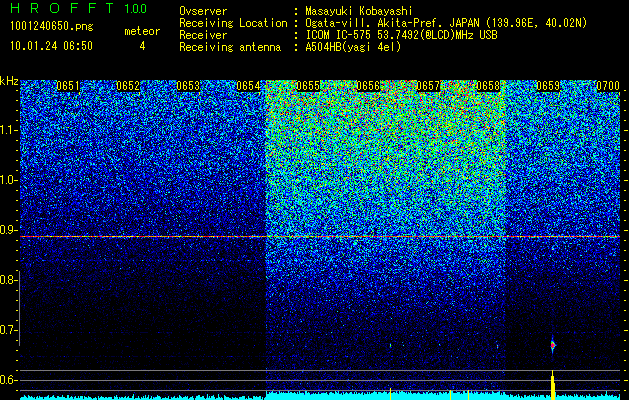Click the 0656 time marker
Screen dimensions: 629x400
(x=368, y=86)
